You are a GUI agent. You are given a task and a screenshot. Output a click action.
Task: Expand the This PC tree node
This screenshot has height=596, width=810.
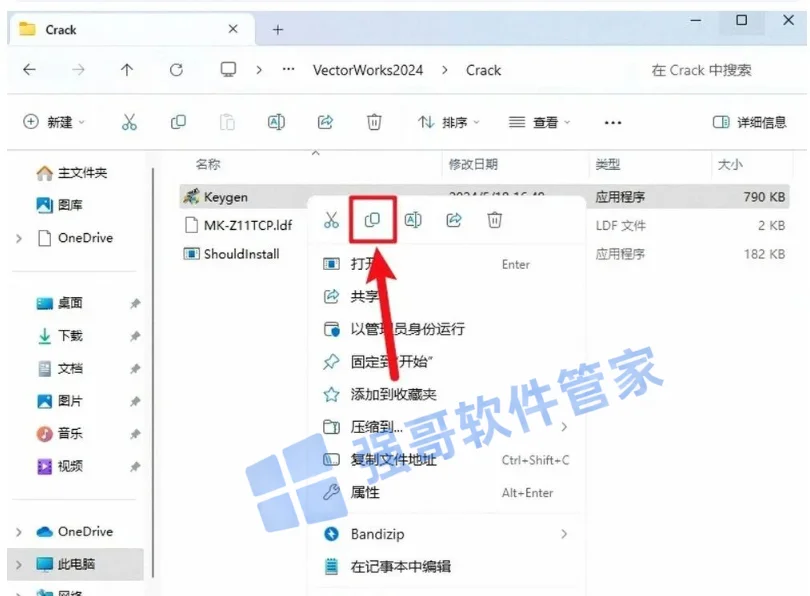(19, 564)
